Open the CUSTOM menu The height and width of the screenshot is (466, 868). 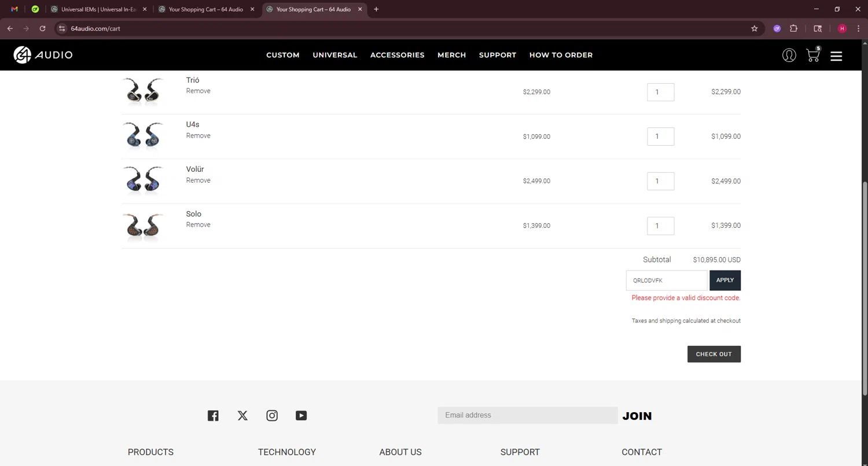[283, 55]
